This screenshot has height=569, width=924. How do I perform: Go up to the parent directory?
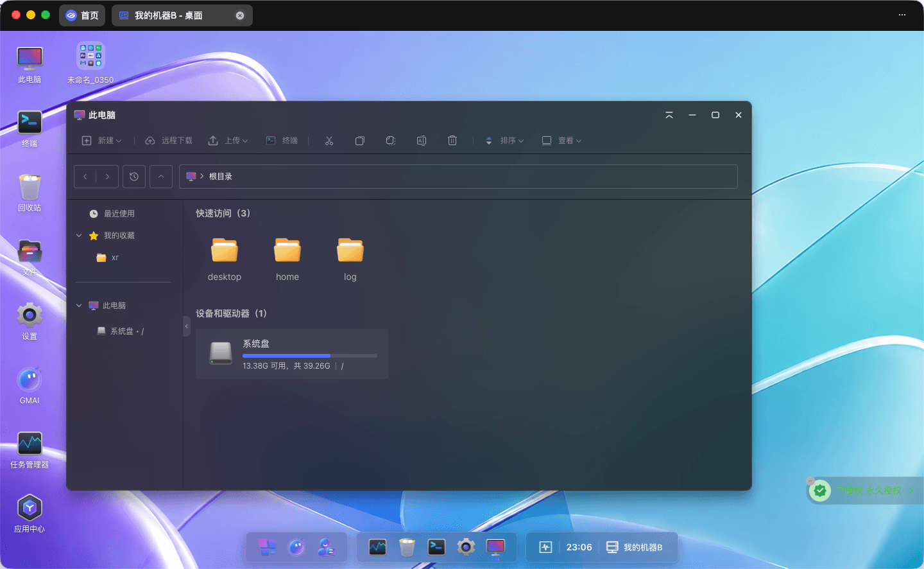click(161, 177)
